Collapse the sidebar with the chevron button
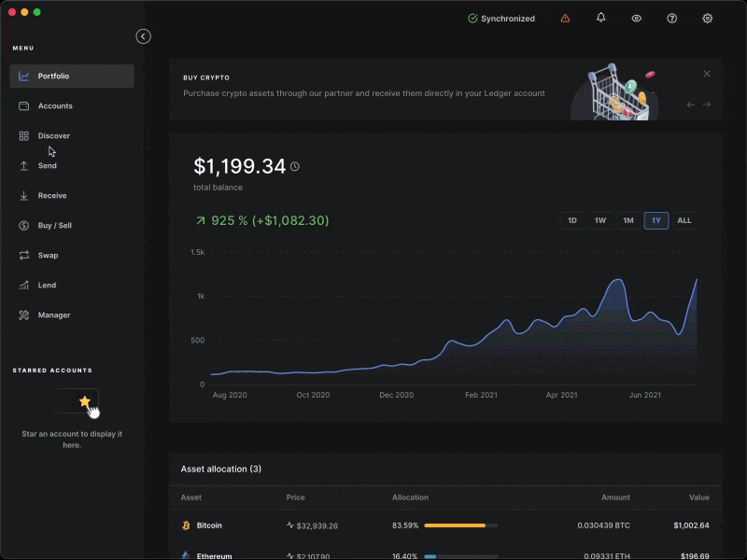 (x=143, y=36)
